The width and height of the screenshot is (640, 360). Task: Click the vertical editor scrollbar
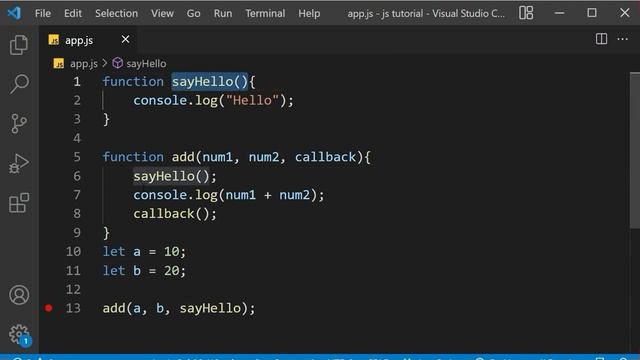tap(634, 150)
